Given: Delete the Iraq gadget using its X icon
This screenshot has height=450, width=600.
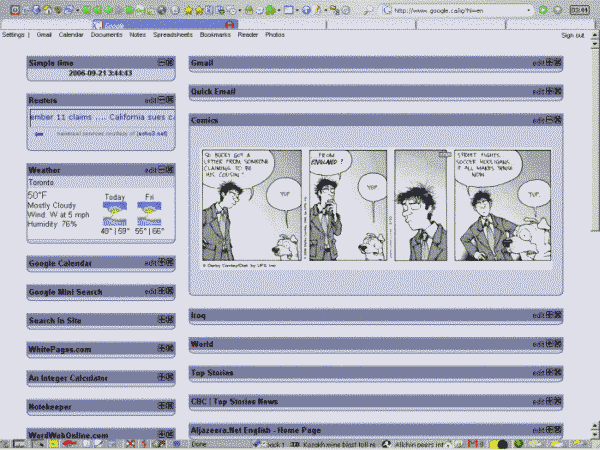Looking at the screenshot, I should pos(558,315).
